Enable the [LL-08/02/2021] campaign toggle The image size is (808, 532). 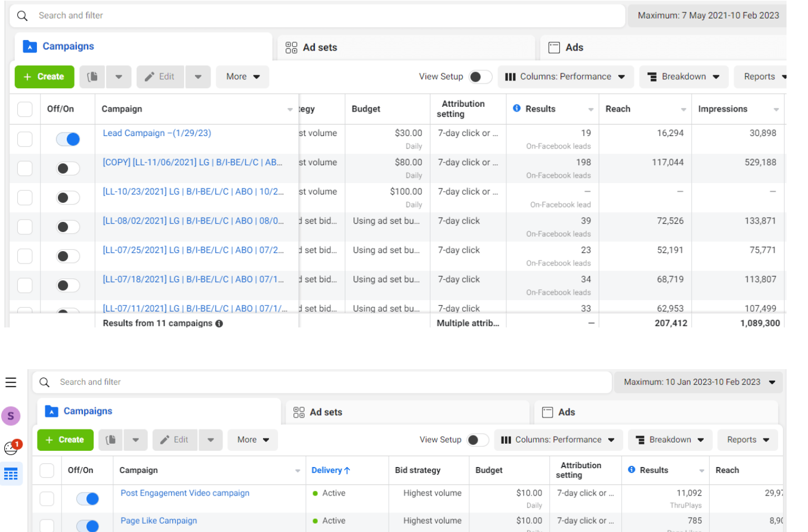pyautogui.click(x=68, y=227)
